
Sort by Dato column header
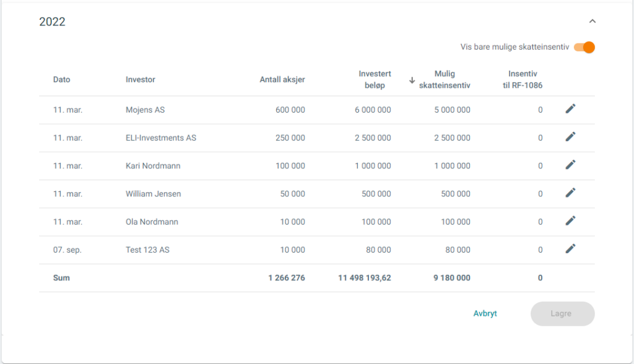[x=61, y=80]
